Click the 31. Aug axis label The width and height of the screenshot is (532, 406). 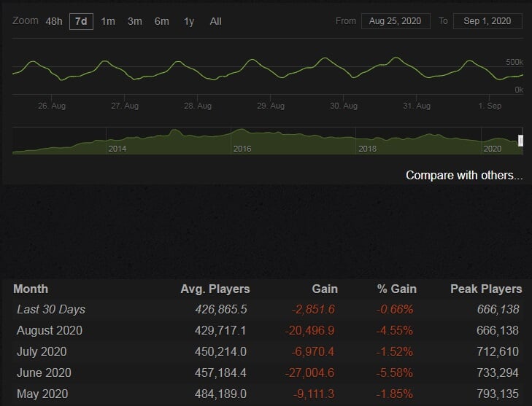(x=416, y=106)
